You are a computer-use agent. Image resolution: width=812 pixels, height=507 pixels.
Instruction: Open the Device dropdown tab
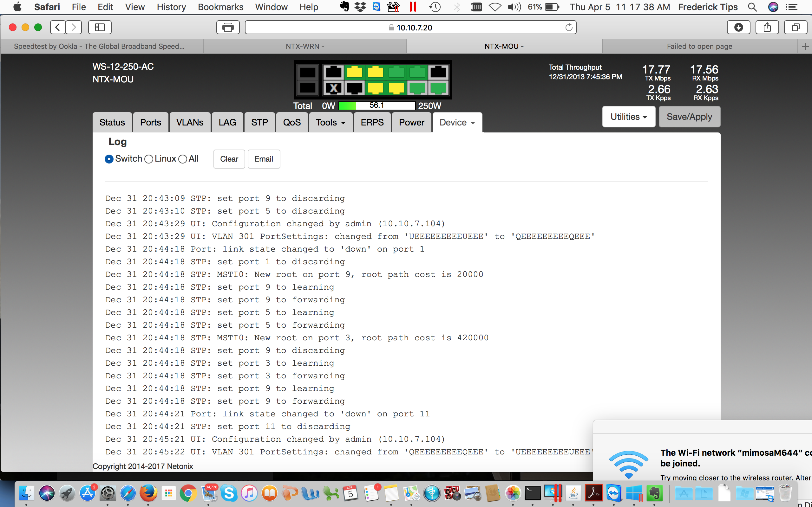click(457, 122)
